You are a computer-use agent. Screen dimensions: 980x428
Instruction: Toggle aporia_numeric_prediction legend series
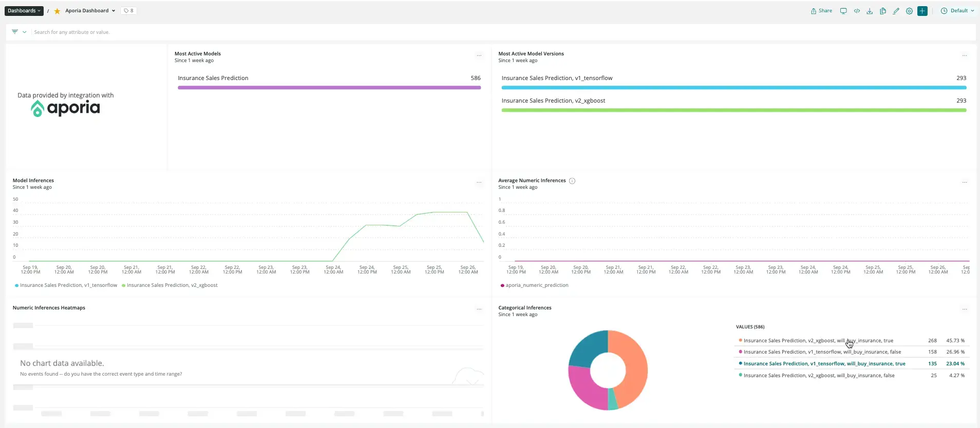pos(534,285)
